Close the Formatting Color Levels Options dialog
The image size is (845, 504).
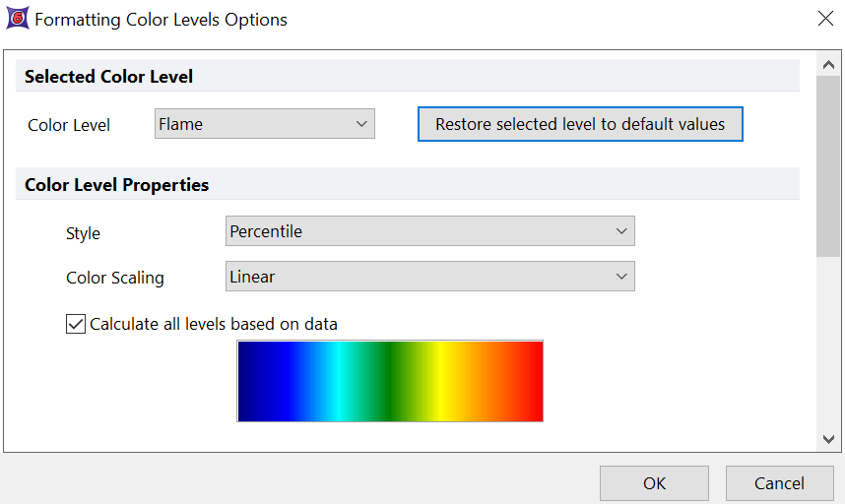point(824,18)
